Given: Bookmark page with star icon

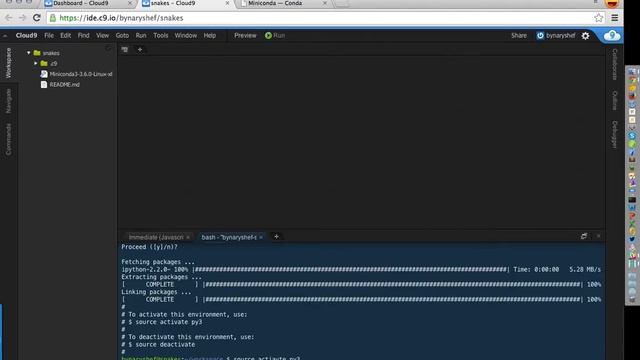Looking at the screenshot, I should click(x=598, y=18).
